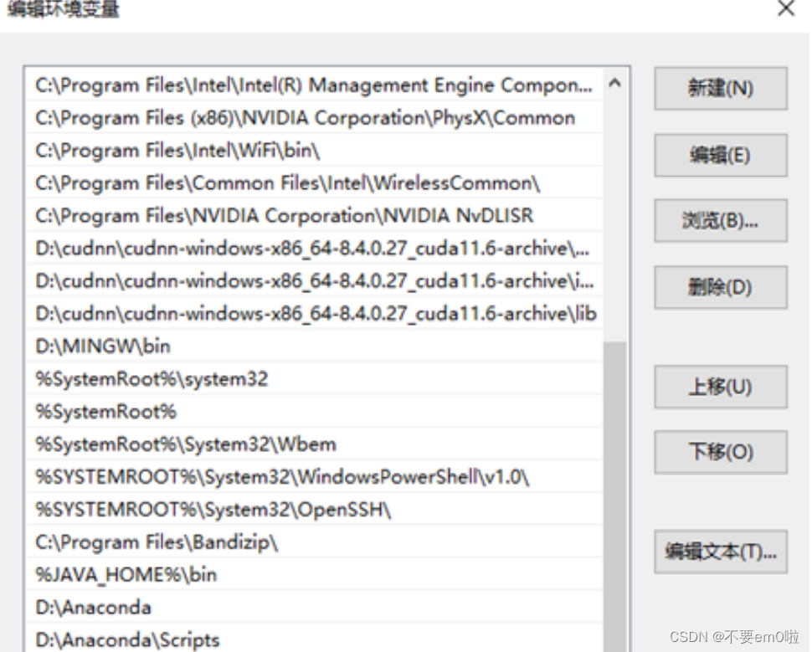Select the Intel\WiFi\bin\ path
Viewport: 812px width, 652px height.
(315, 150)
